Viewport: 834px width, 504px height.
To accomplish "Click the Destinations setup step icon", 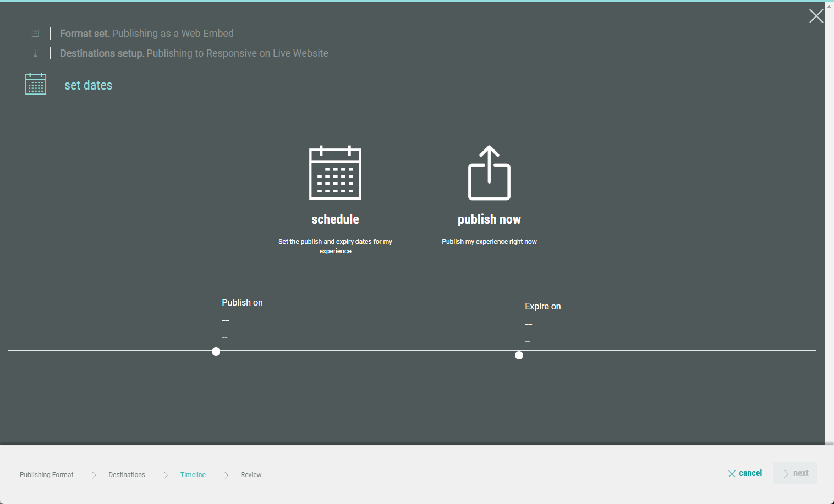I will (35, 54).
